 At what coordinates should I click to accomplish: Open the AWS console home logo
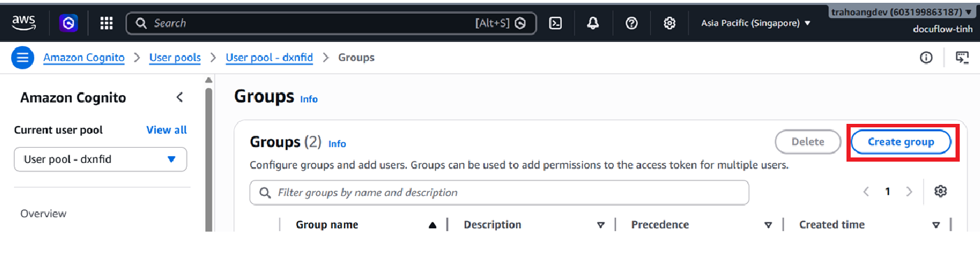(24, 22)
